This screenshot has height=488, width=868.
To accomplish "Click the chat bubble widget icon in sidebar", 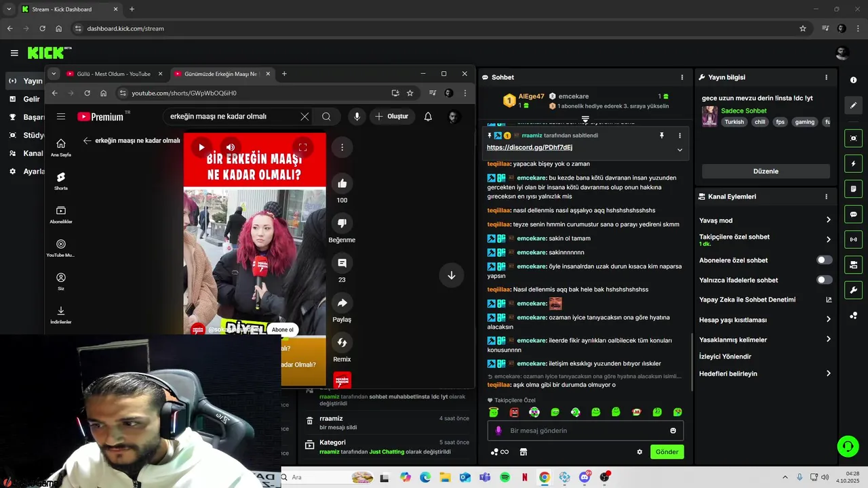I will [853, 214].
